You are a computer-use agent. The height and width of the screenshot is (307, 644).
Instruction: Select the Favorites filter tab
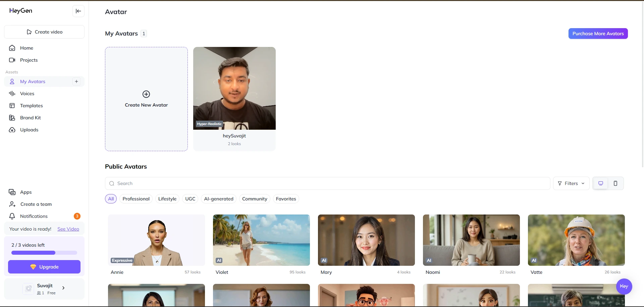[x=286, y=199]
